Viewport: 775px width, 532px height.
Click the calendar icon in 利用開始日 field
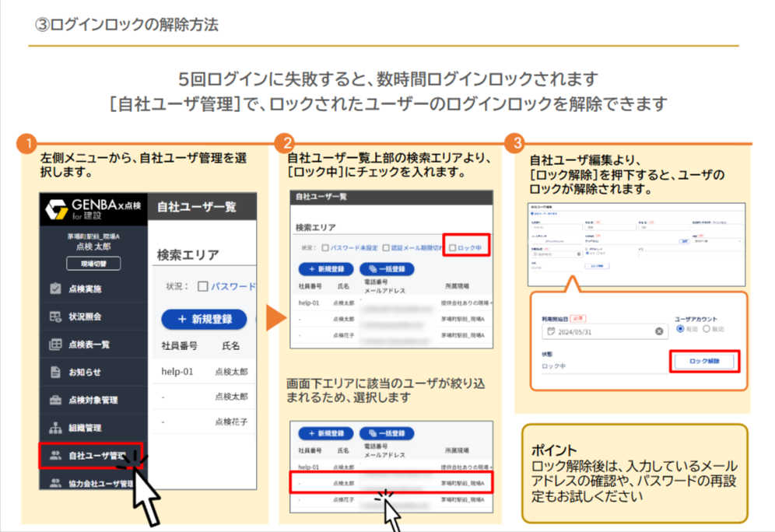(551, 331)
